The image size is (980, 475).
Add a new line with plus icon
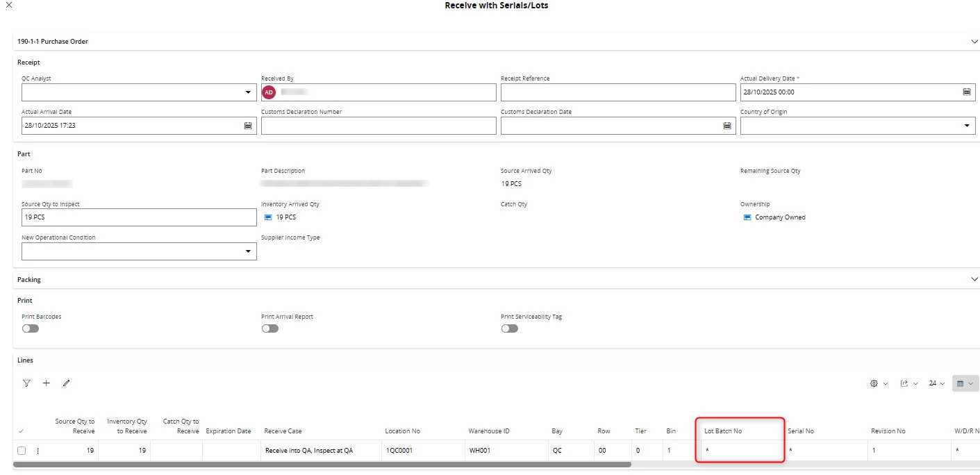tap(47, 383)
